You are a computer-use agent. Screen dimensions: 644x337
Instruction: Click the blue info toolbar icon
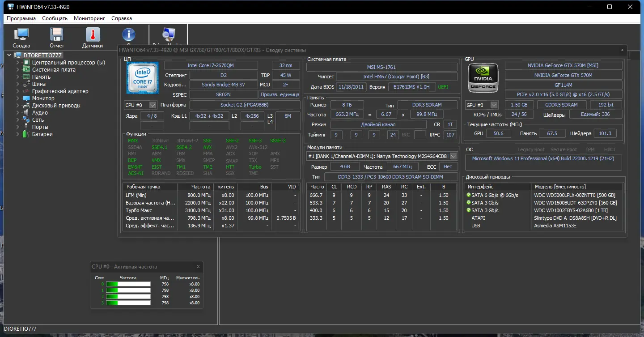pos(129,34)
